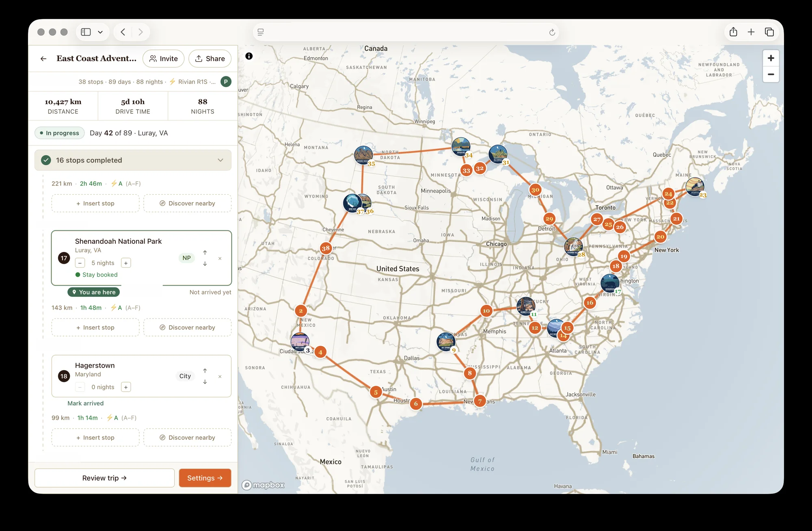The image size is (812, 531).
Task: Move Hagerstown stop up
Action: click(205, 371)
